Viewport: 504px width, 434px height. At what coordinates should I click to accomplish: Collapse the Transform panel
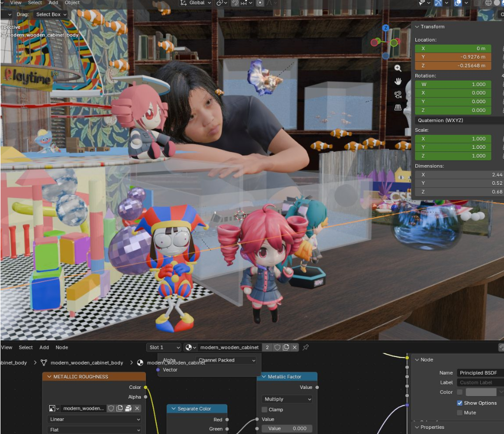pos(417,27)
